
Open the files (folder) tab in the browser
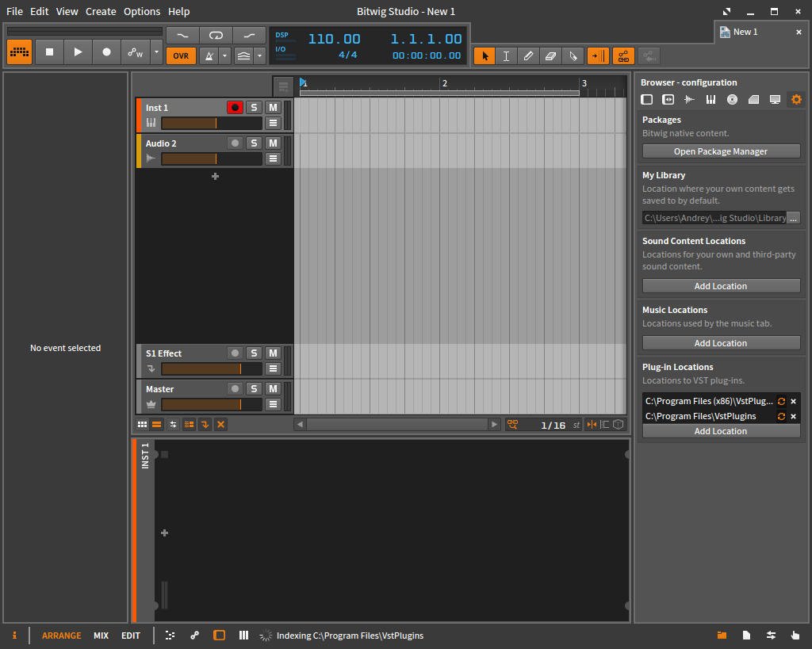point(753,99)
